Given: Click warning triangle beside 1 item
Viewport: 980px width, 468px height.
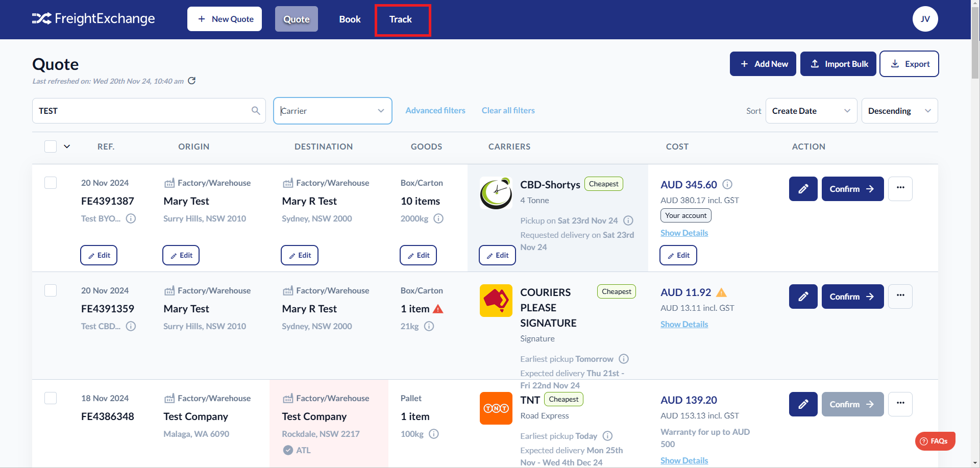Looking at the screenshot, I should 438,309.
